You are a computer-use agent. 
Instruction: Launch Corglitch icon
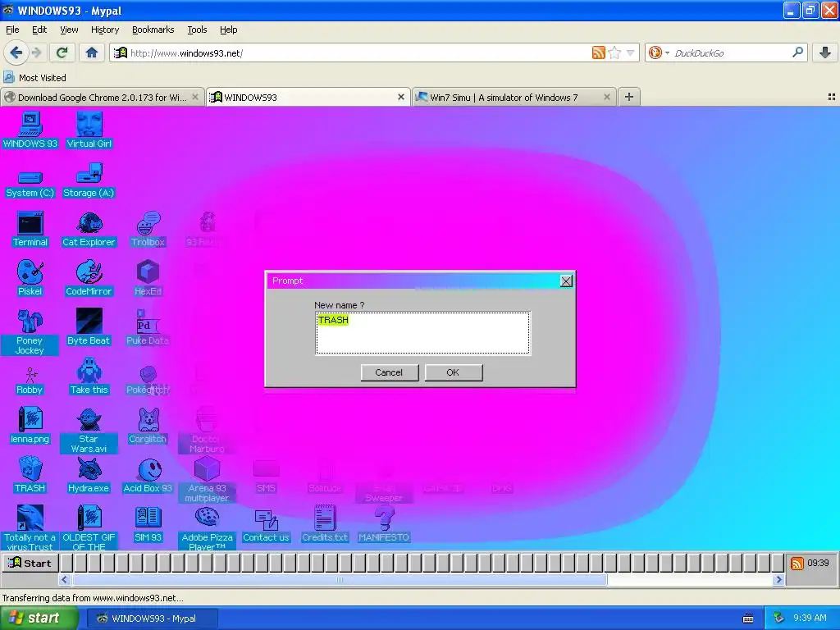[x=148, y=426]
